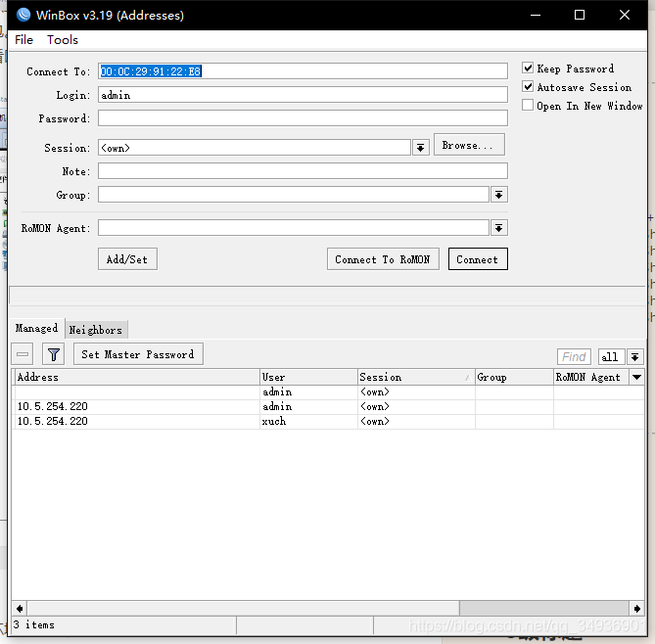Sort by the RoMON Agent column header
Viewport: 655px width, 644px height.
[x=591, y=377]
